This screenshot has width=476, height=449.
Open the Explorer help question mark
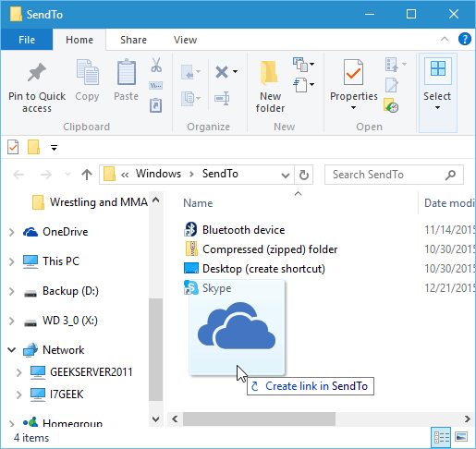[x=465, y=40]
